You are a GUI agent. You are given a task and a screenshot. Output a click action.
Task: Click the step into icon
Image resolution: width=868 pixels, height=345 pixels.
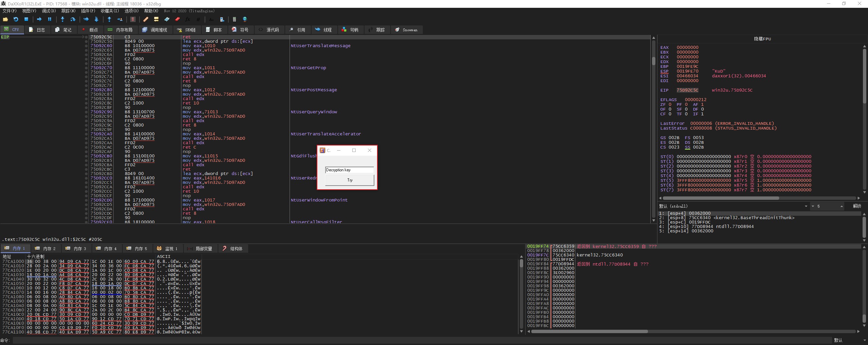point(62,19)
